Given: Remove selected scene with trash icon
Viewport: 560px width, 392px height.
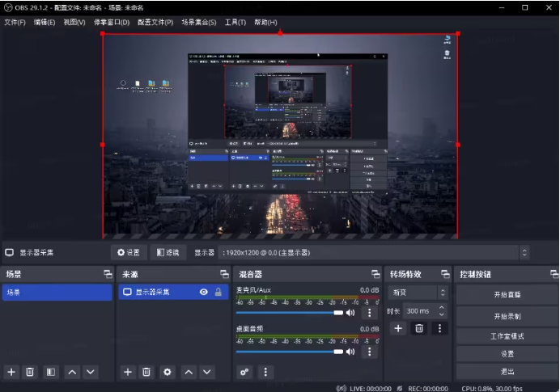Looking at the screenshot, I should click(30, 372).
